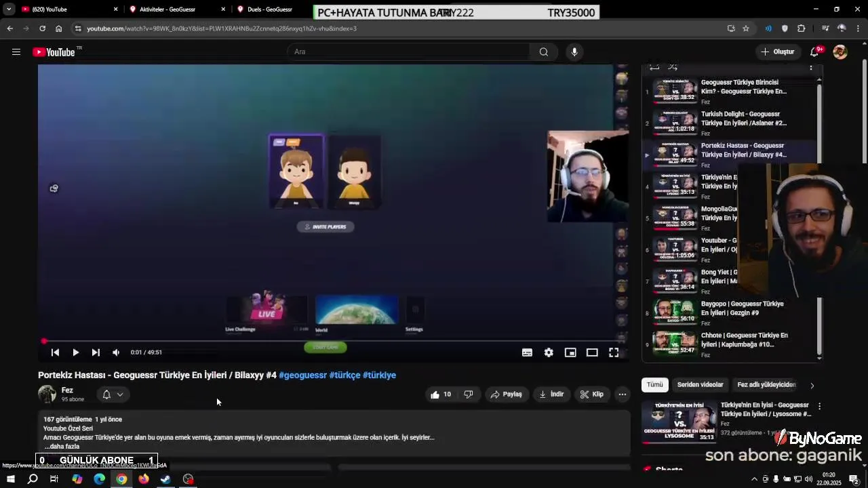868x488 pixels.
Task: Toggle subtitles in video player
Action: 527,352
